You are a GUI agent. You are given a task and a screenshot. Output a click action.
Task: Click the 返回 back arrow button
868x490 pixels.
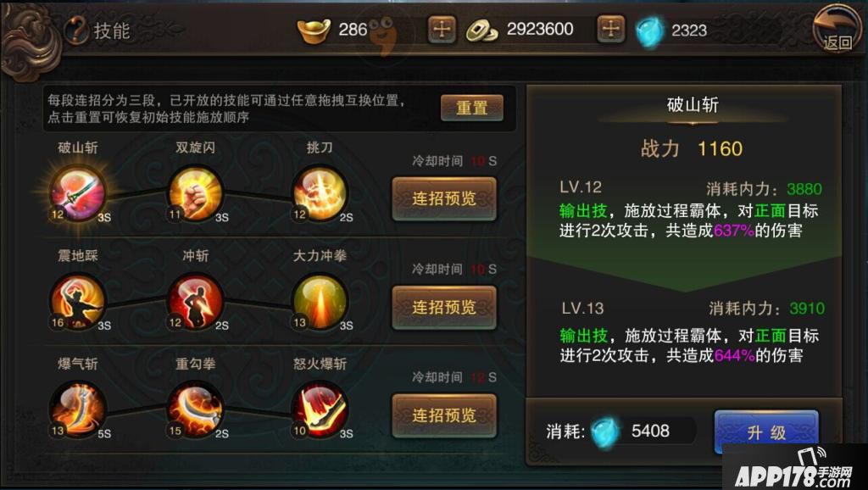[x=837, y=29]
